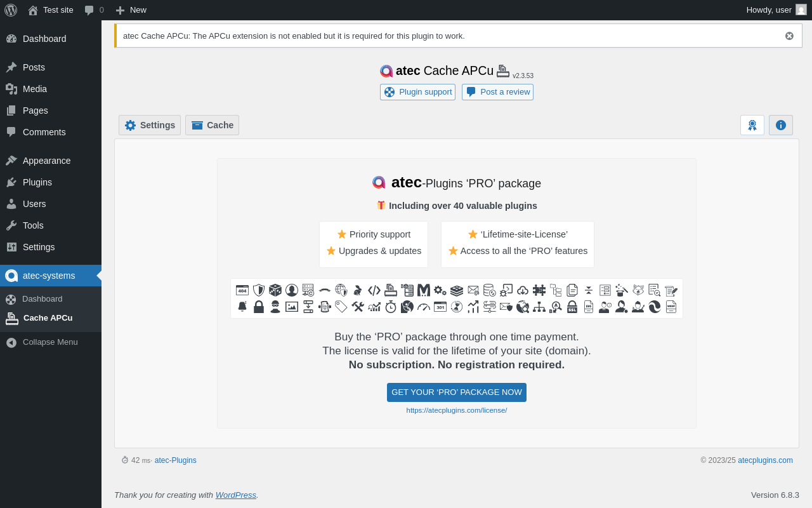Click the Plugin support button

coord(417,92)
